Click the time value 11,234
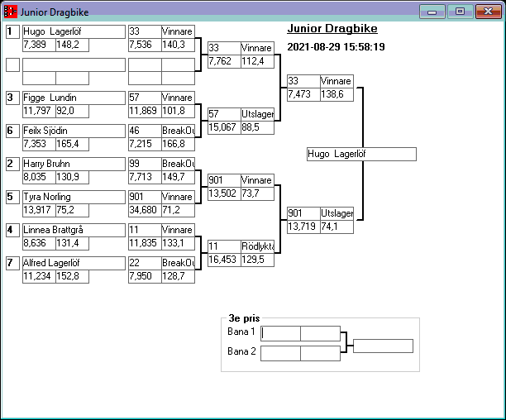The height and width of the screenshot is (420, 506). [x=39, y=276]
